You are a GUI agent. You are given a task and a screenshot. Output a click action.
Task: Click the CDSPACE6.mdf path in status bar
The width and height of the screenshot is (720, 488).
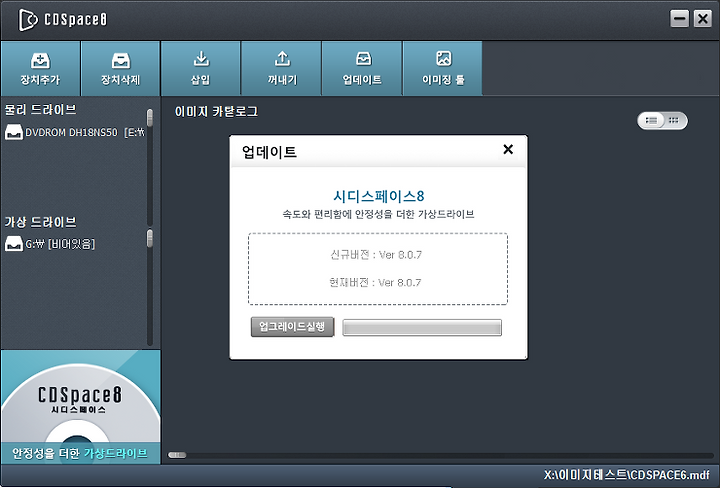(x=627, y=475)
